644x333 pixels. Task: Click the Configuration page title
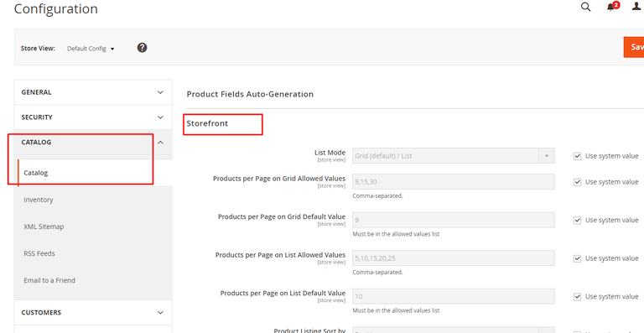pyautogui.click(x=56, y=8)
